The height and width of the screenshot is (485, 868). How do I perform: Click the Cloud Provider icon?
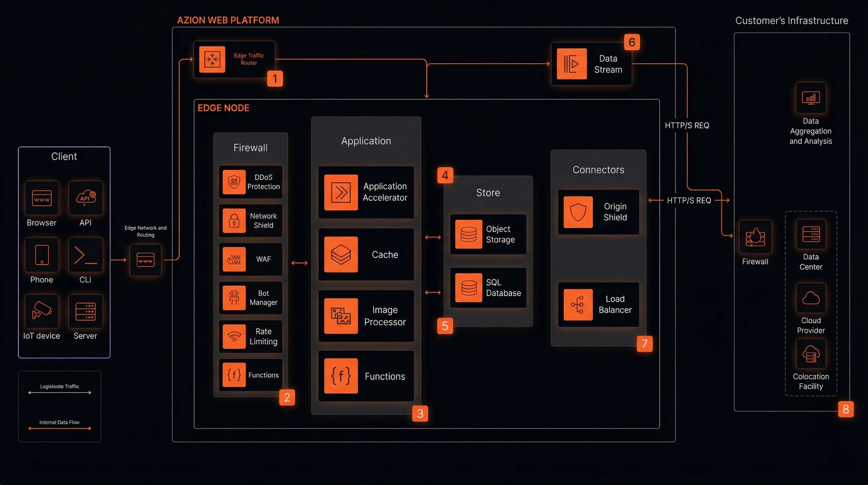point(811,298)
